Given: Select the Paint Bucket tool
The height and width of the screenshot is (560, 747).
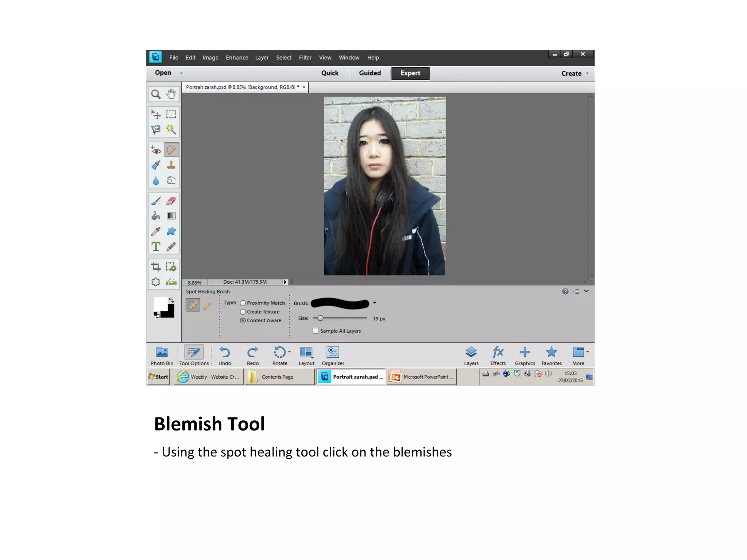Looking at the screenshot, I should (x=156, y=216).
